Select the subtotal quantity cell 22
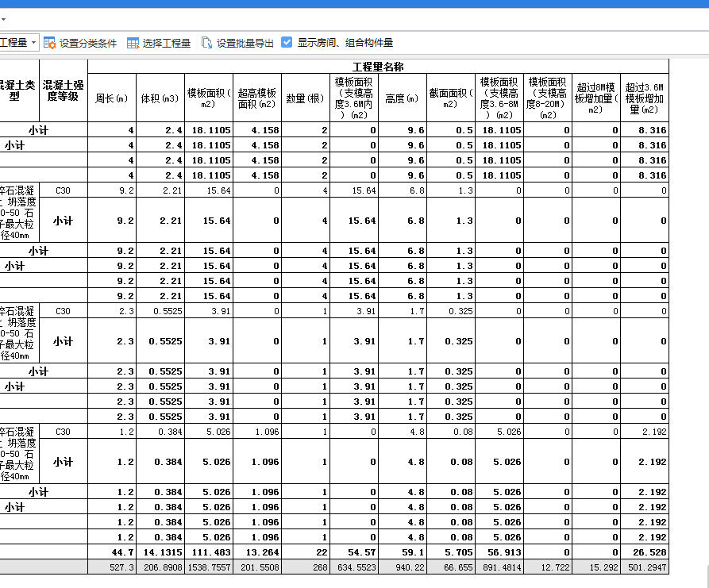The height and width of the screenshot is (588, 709). tap(305, 552)
